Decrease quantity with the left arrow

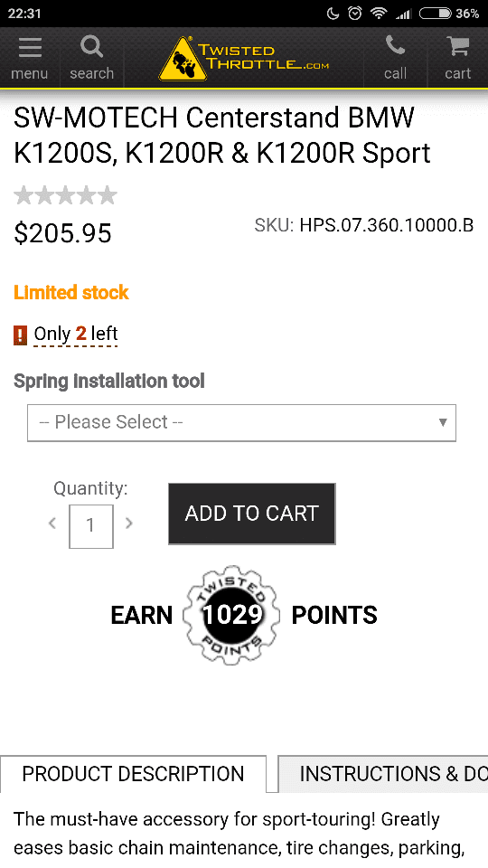coord(52,523)
